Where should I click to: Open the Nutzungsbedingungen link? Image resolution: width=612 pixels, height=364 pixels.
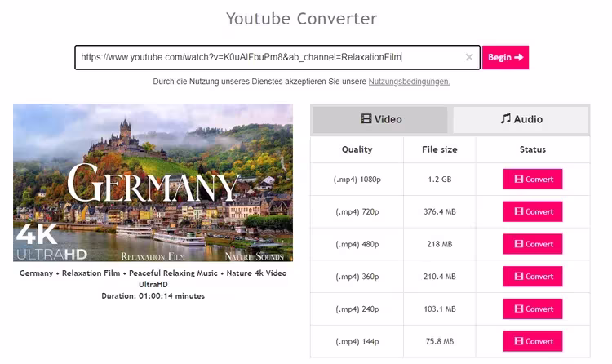409,82
